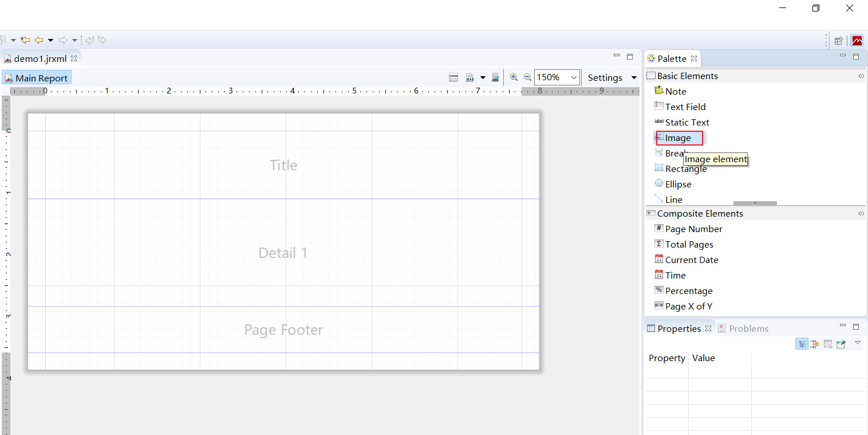Close the Properties view
This screenshot has height=435, width=868.
point(708,328)
